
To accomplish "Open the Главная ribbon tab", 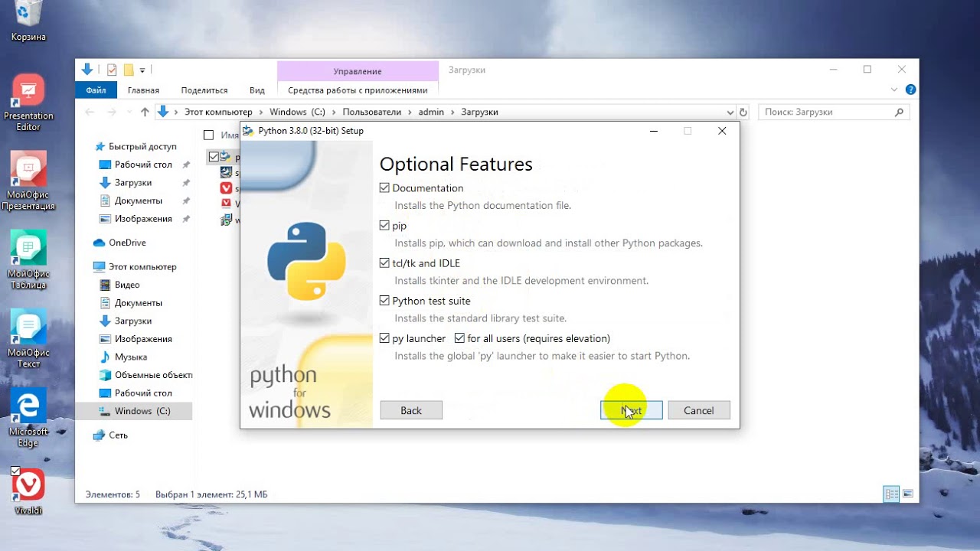I will tap(143, 90).
